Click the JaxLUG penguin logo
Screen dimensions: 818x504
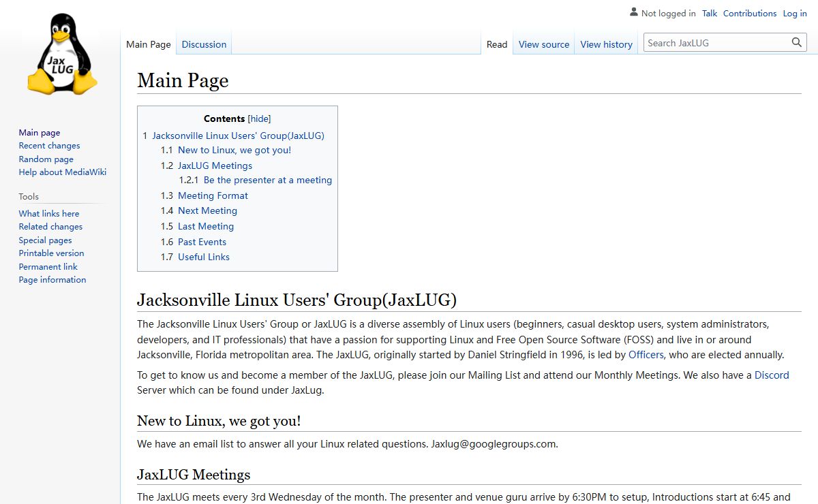point(62,54)
